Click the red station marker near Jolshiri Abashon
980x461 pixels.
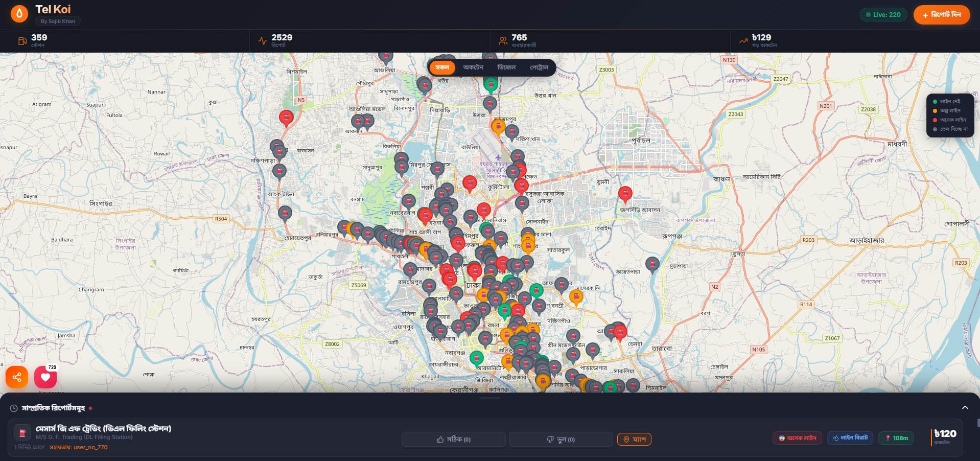625,193
